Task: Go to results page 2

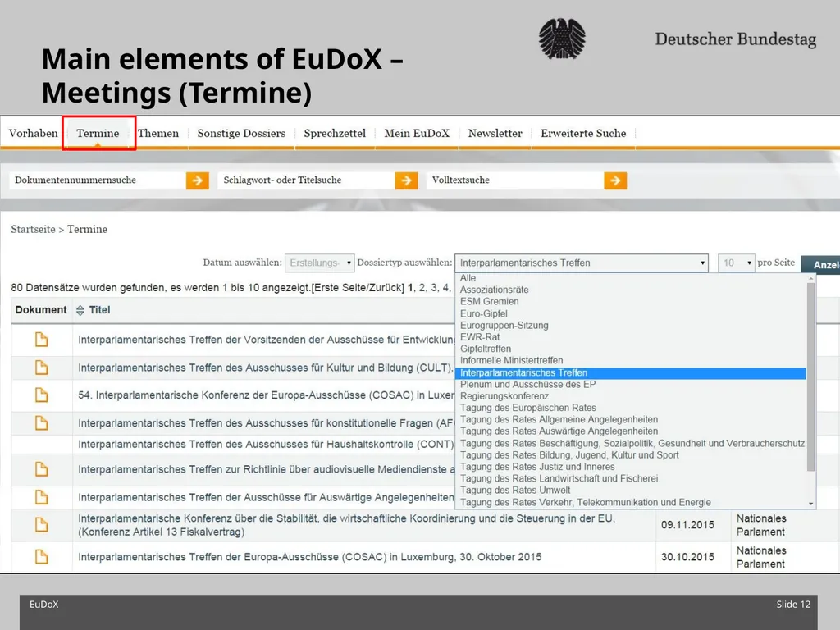Action: click(x=422, y=288)
